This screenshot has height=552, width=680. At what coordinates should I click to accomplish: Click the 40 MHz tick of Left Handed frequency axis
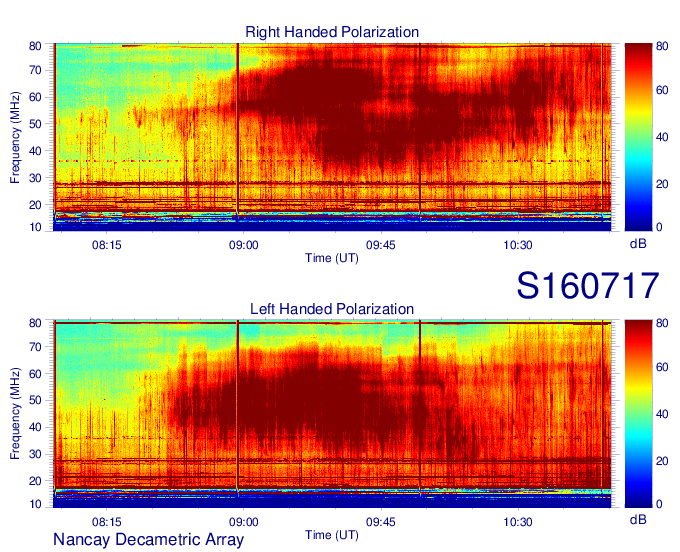coord(35,427)
